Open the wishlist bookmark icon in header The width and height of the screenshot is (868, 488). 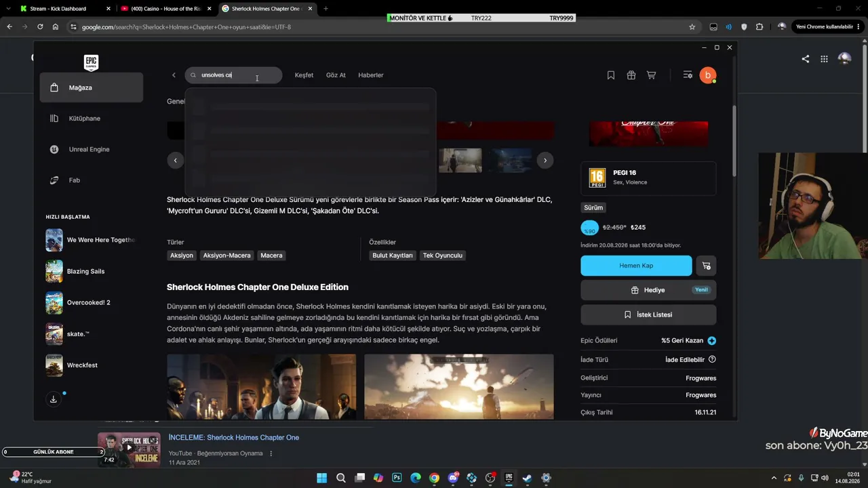(x=611, y=75)
